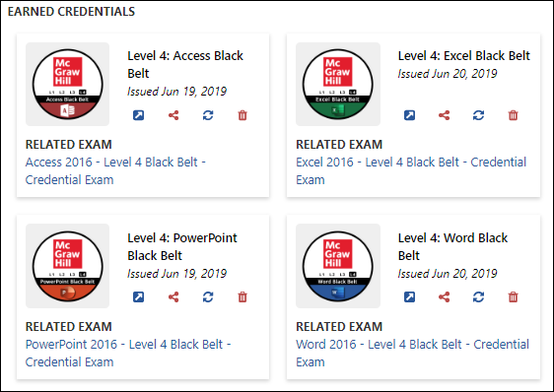The height and width of the screenshot is (392, 554).
Task: Open the PowerPoint Black Belt credential externally
Action: (138, 297)
